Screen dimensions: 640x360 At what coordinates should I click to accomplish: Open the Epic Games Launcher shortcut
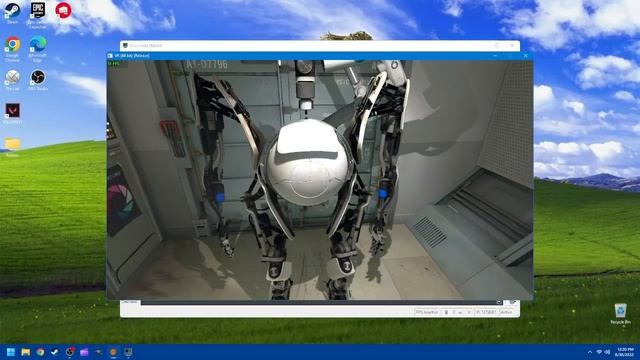coord(38,14)
